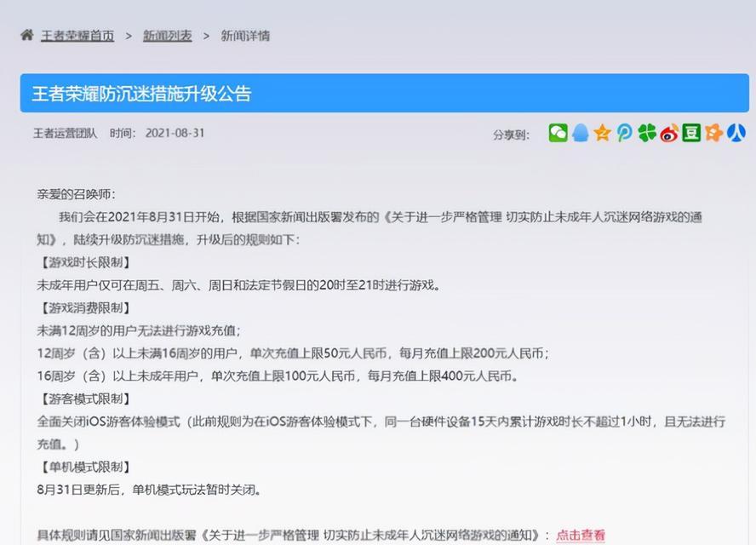756x545 pixels.
Task: Go to 王者荣耀首页 breadcrumb link
Action: (77, 36)
